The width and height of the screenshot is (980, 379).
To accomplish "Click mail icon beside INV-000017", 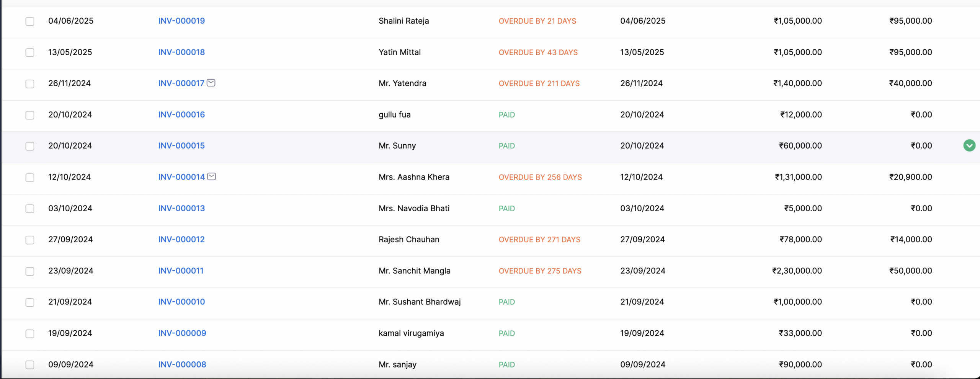I will (x=211, y=83).
